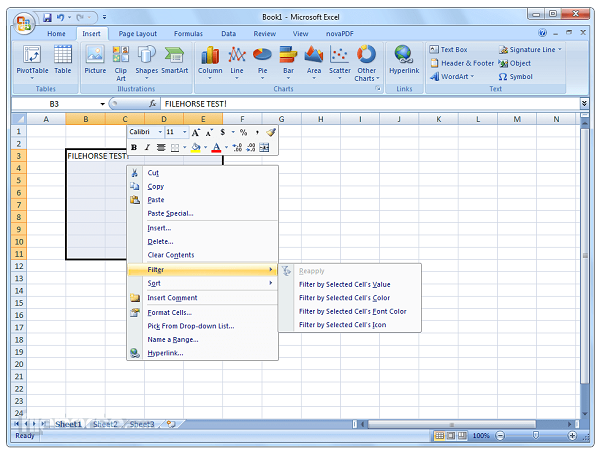Click the Format Painter in the mini toolbar
This screenshot has width=600, height=454.
[271, 132]
